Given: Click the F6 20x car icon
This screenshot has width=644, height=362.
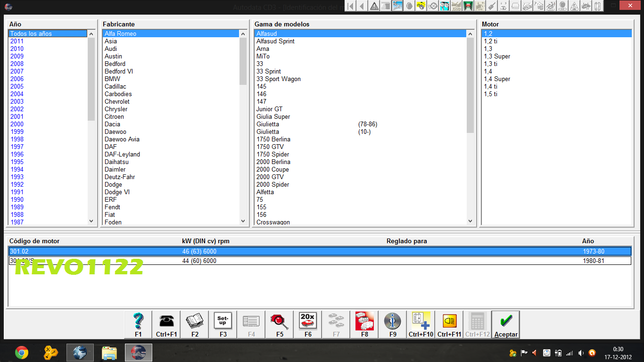Looking at the screenshot, I should pos(308,324).
